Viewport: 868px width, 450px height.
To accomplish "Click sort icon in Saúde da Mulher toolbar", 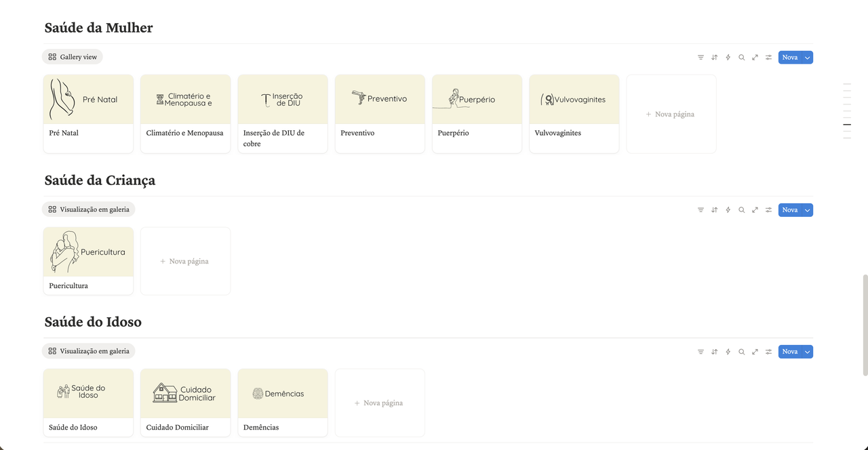I will pyautogui.click(x=714, y=58).
